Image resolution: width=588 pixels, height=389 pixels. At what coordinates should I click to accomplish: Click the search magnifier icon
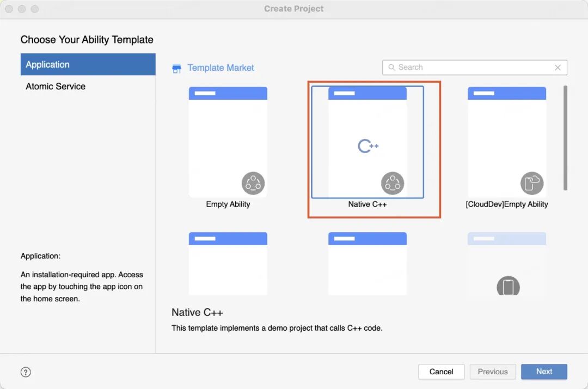click(391, 68)
